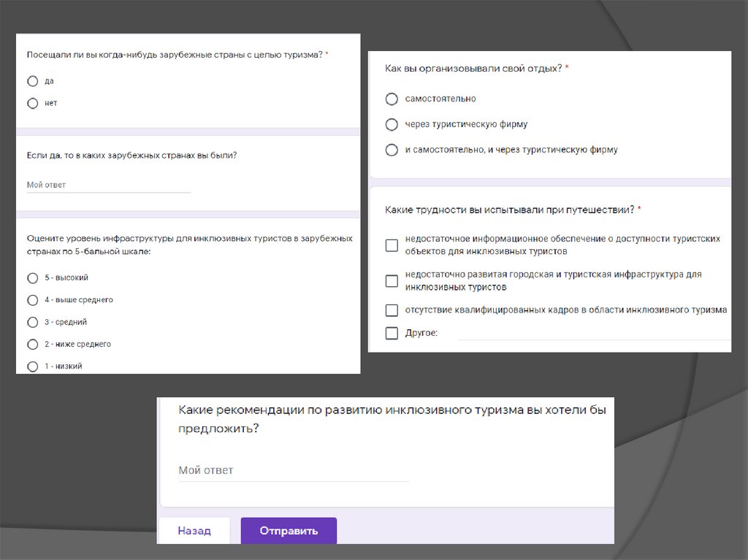The image size is (748, 560).
Task: Choose rating "4 - выше среднего"
Action: pyautogui.click(x=32, y=300)
